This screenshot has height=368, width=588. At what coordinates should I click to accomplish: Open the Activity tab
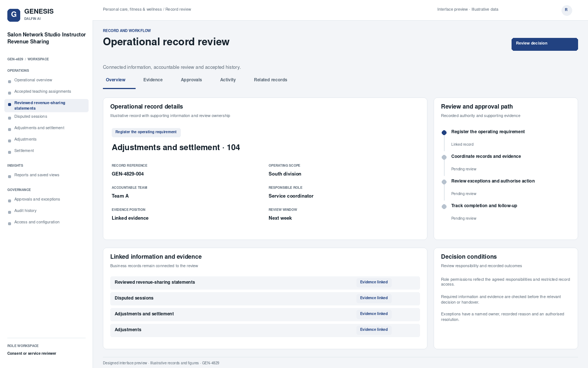pos(228,80)
